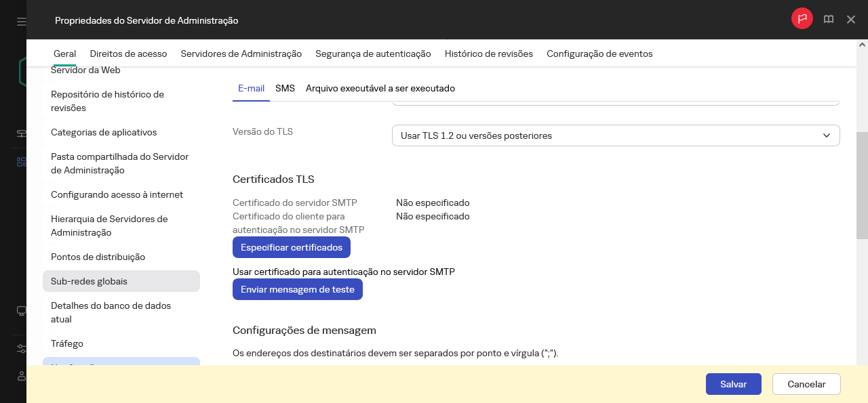Open the help documentation book icon

[829, 20]
